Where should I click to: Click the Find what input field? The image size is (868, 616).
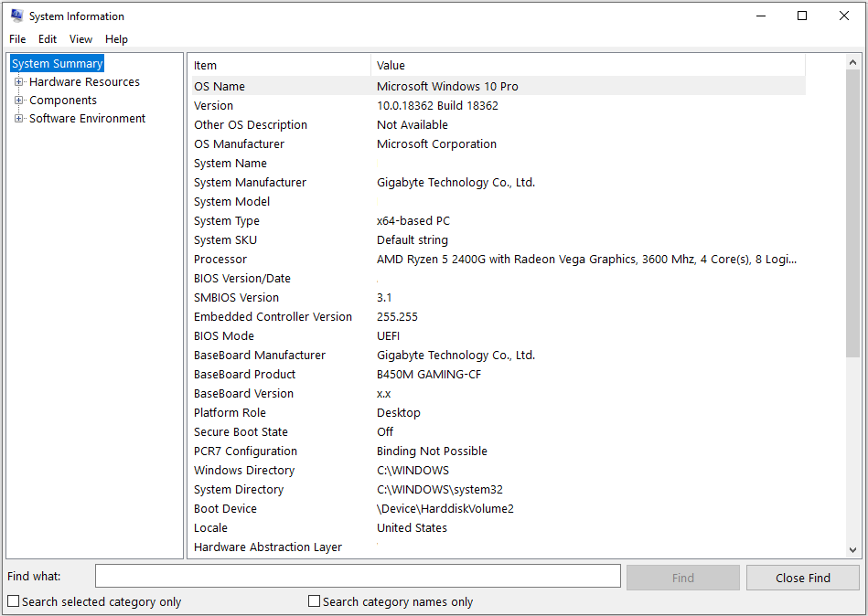(x=358, y=576)
